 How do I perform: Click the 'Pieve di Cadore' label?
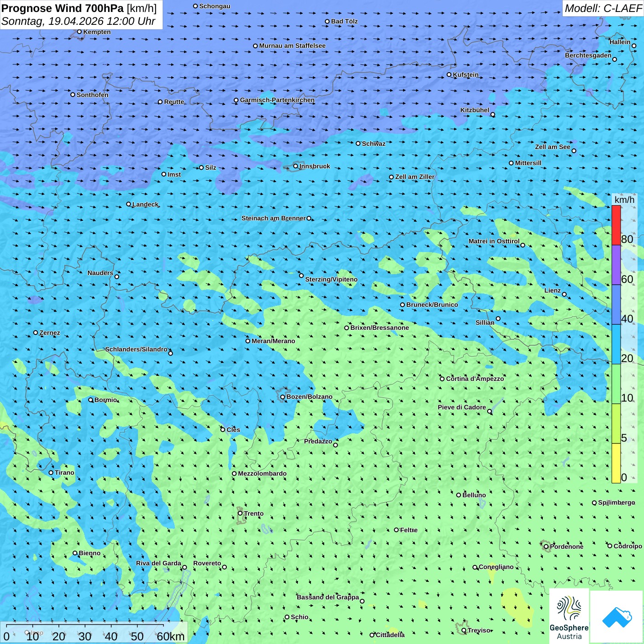462,407
